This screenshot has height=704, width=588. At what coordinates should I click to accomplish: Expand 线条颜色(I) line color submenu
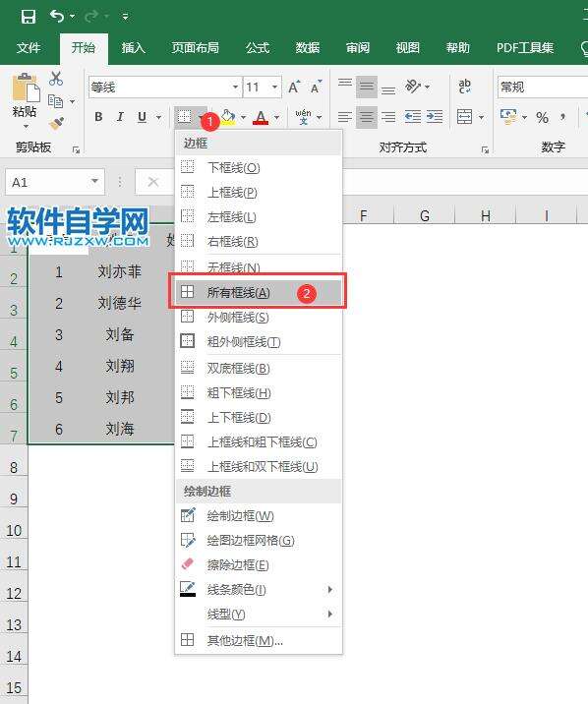click(x=259, y=590)
